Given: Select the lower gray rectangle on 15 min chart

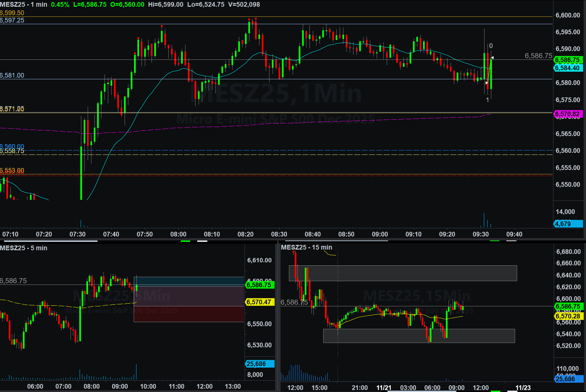Looking at the screenshot, I should point(419,336).
